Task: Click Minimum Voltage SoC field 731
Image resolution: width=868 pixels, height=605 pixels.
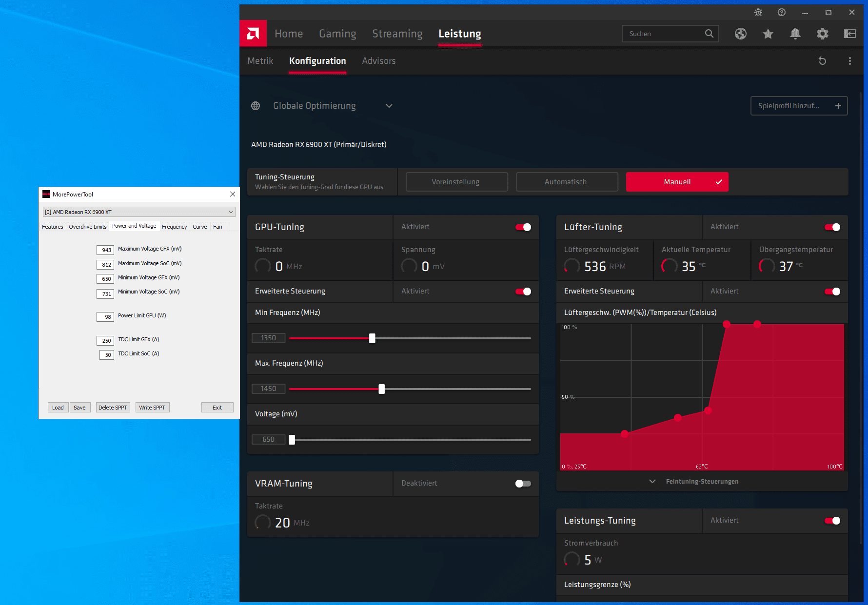Action: click(x=106, y=294)
